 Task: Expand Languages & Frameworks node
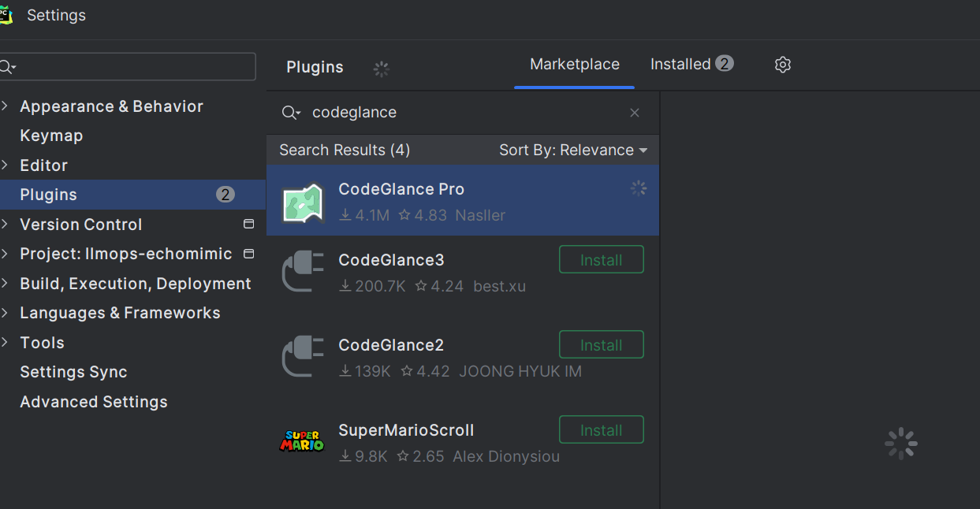pos(5,313)
